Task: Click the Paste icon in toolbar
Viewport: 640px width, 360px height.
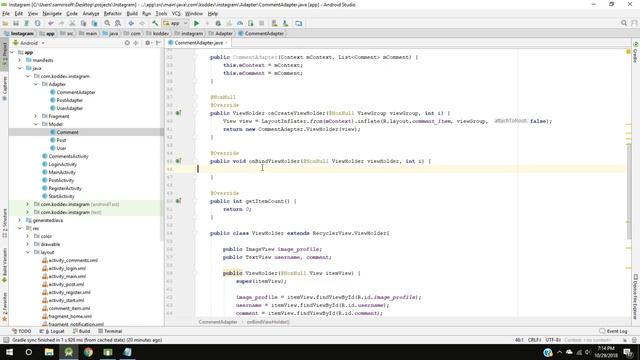Action: coord(94,23)
